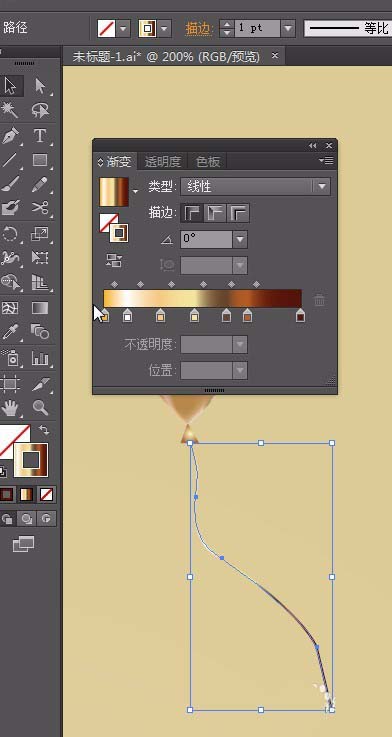Select the Gradient tool in toolbar
This screenshot has width=392, height=737.
pyautogui.click(x=40, y=308)
